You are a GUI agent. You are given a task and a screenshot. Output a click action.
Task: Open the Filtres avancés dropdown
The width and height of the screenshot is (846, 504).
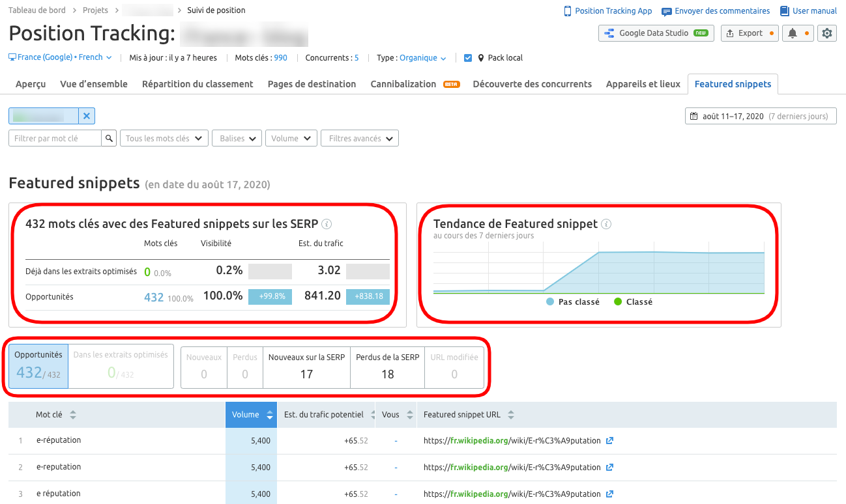click(x=360, y=138)
